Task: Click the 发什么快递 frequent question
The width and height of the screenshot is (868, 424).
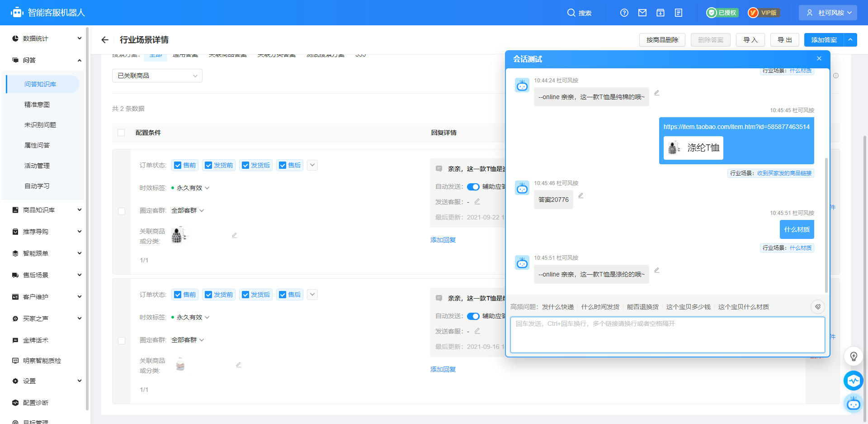Action: coord(558,307)
